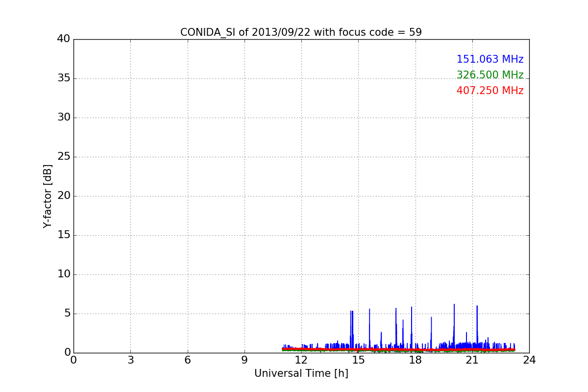Select the 151.063 MHz legend label
This screenshot has height=392, width=588.
490,59
